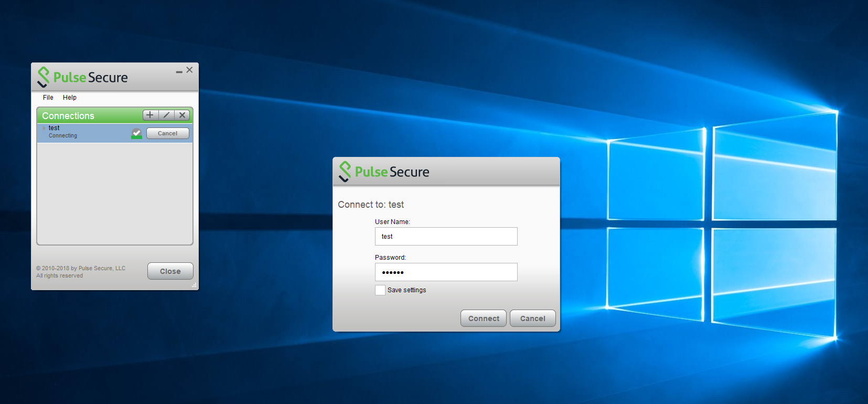Image resolution: width=868 pixels, height=404 pixels.
Task: Enable the Save settings checkbox
Action: coord(380,290)
